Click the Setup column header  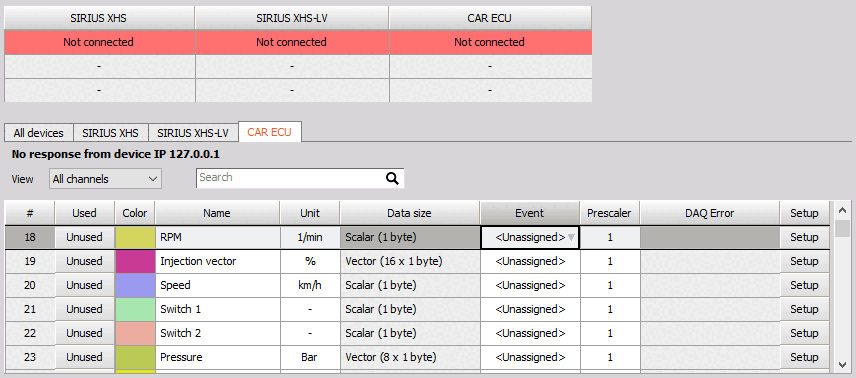804,213
